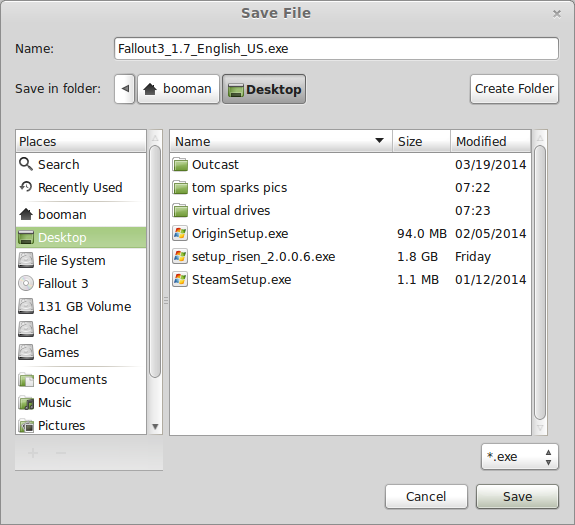Viewport: 575px width, 525px height.
Task: Sort files by the Size column header
Action: tap(421, 141)
